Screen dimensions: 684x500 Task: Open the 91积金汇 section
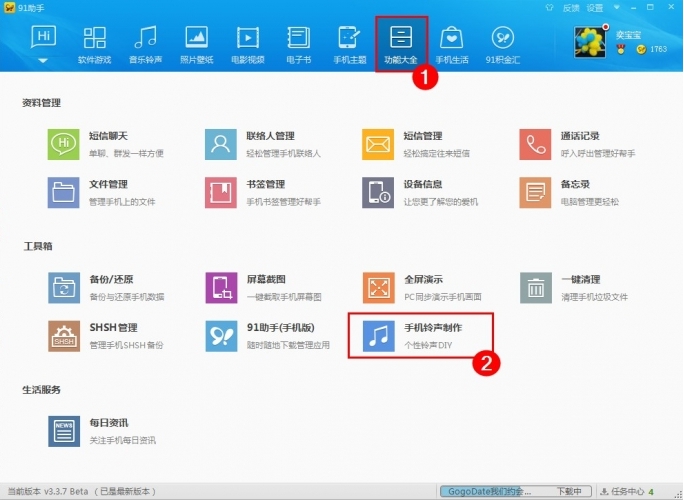[503, 45]
